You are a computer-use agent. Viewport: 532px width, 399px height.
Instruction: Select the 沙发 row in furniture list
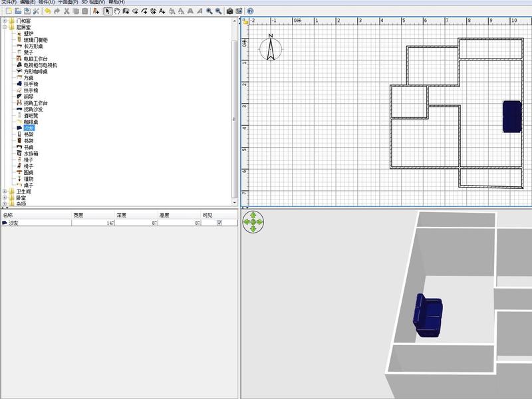[120, 223]
